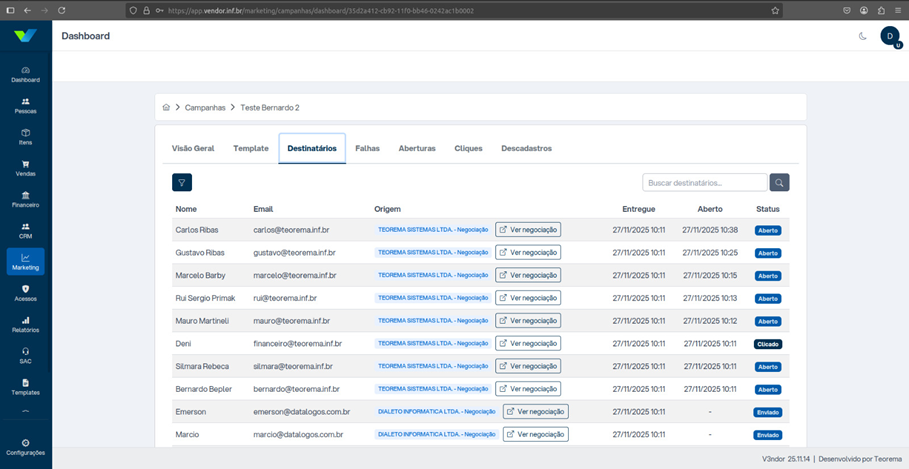Click email financeiro@teorema.inf.br
Viewport: 909px width, 469px height.
click(297, 343)
